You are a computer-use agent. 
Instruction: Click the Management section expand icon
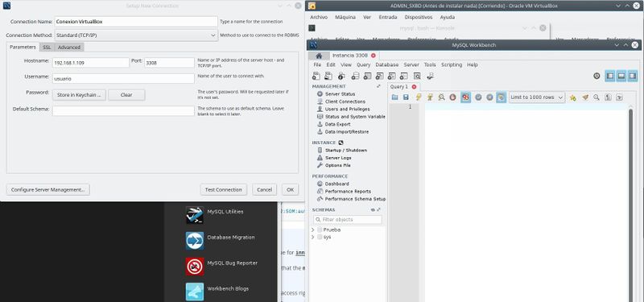coord(378,86)
